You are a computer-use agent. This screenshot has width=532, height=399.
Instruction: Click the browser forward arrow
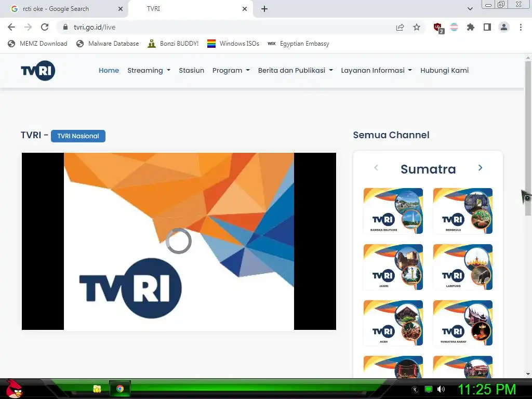pos(28,27)
